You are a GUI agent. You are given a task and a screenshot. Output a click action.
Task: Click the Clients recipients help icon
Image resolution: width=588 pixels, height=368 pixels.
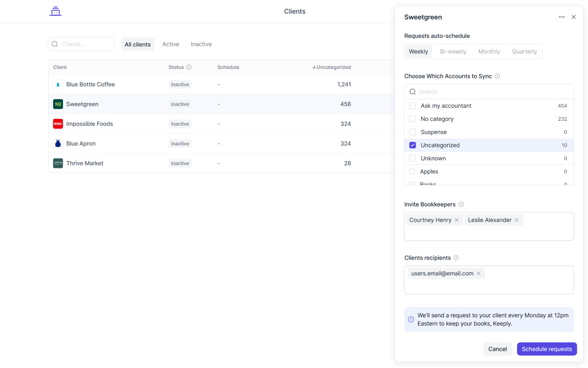(x=456, y=258)
